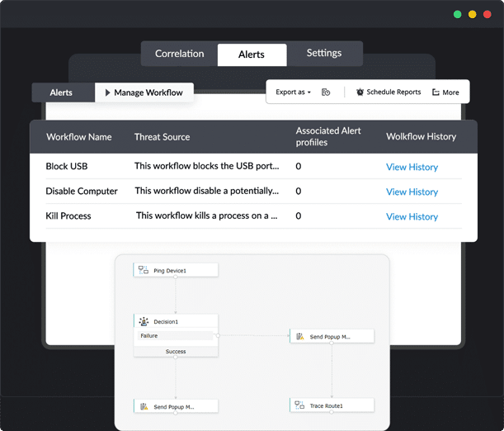This screenshot has height=431, width=504.
Task: Click the bottom-left Send Popup M... node icon
Action: [144, 406]
